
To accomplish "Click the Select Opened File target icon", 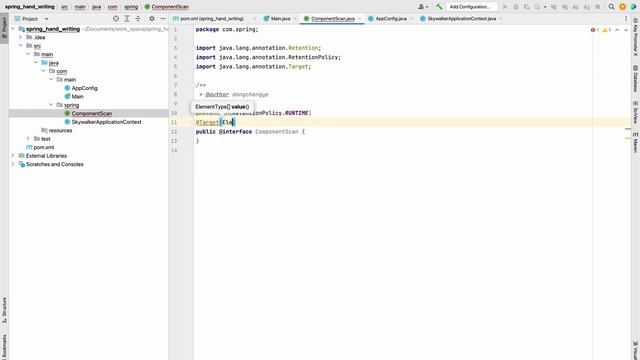I will (x=116, y=19).
